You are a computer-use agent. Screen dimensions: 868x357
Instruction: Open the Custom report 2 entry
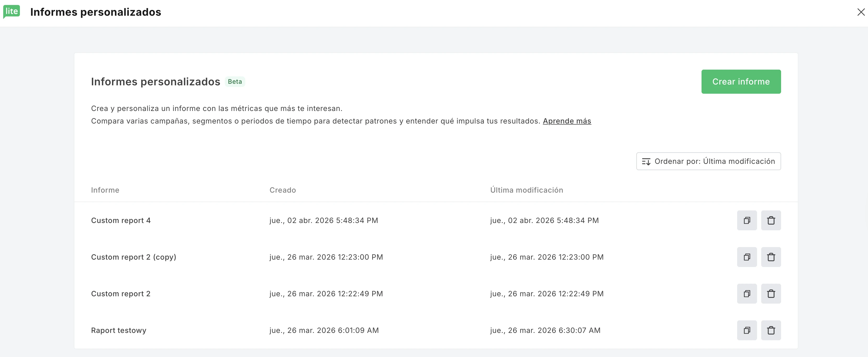[121, 294]
